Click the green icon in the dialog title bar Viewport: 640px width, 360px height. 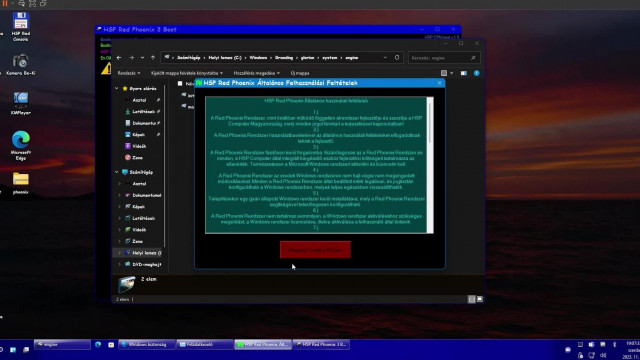(199, 83)
